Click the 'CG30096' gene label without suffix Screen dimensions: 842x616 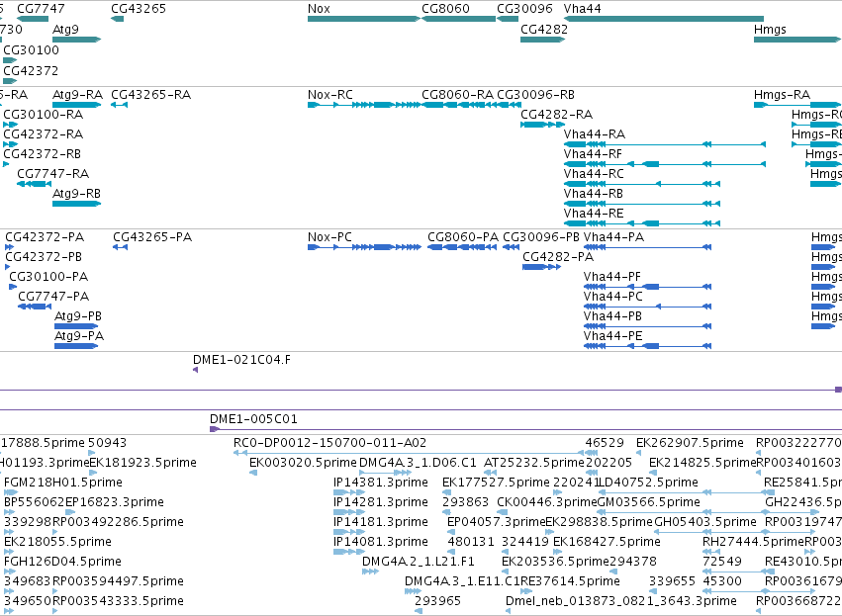(524, 9)
